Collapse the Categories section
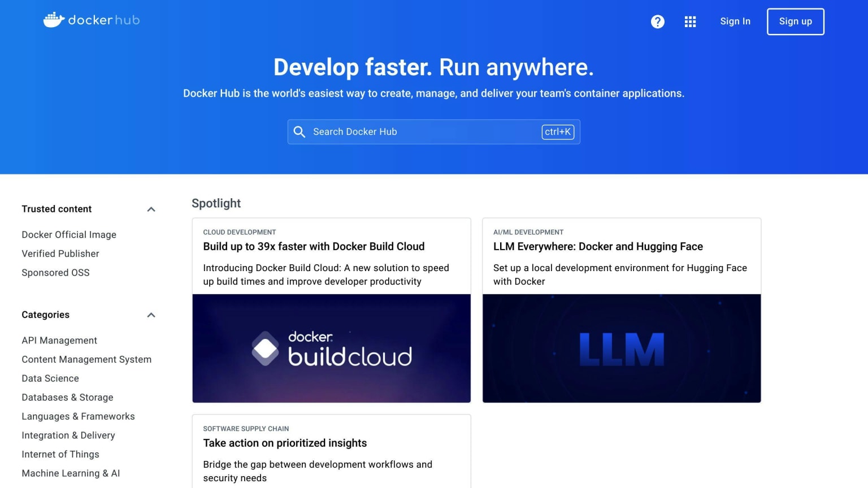The image size is (868, 488). pyautogui.click(x=151, y=315)
